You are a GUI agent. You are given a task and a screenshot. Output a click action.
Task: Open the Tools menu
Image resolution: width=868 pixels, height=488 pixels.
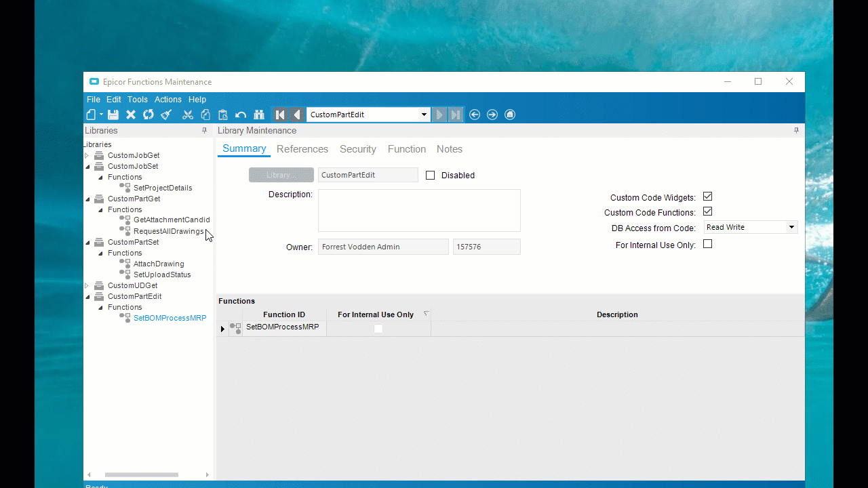click(x=138, y=100)
